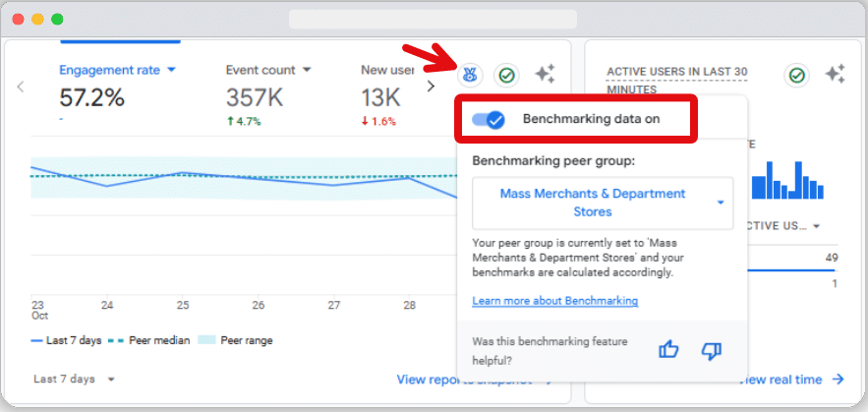Image resolution: width=868 pixels, height=412 pixels.
Task: Click the green checkmark icon beside the benchmarking medal
Action: pyautogui.click(x=506, y=75)
